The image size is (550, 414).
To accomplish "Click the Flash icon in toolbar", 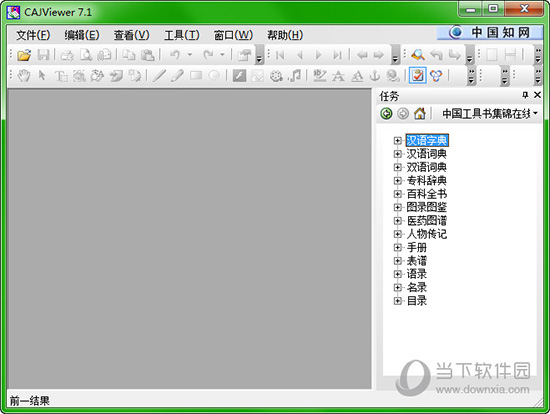I will 239,75.
